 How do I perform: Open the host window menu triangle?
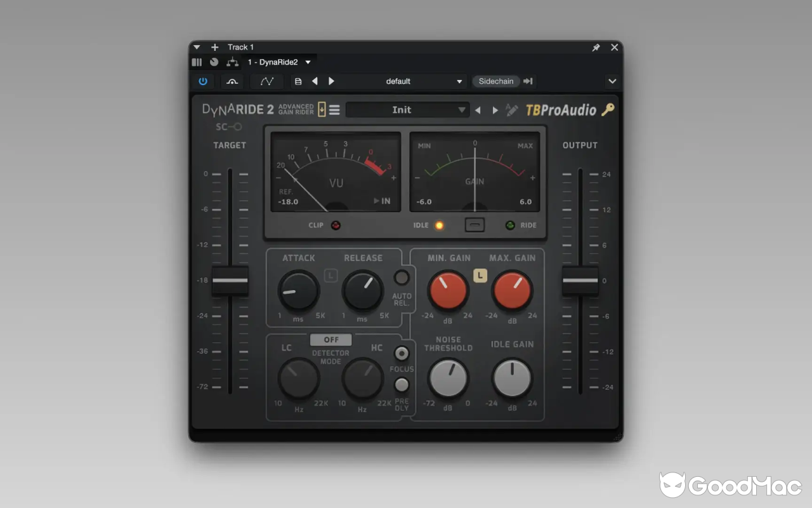tap(197, 47)
